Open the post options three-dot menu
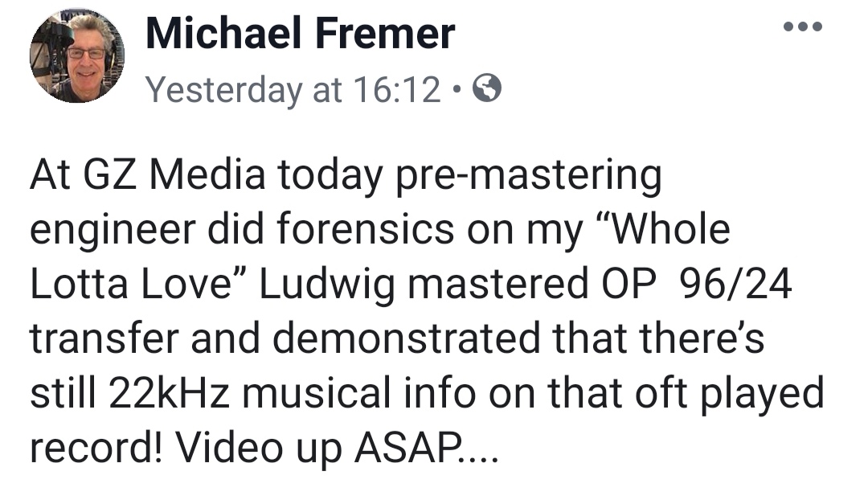This screenshot has width=868, height=496. click(x=802, y=27)
